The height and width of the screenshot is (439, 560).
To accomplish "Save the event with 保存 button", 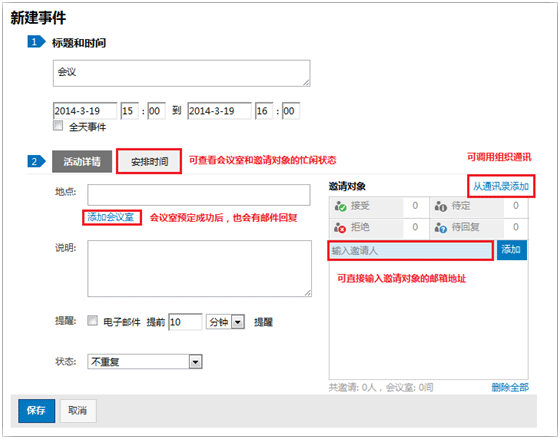I will point(36,410).
